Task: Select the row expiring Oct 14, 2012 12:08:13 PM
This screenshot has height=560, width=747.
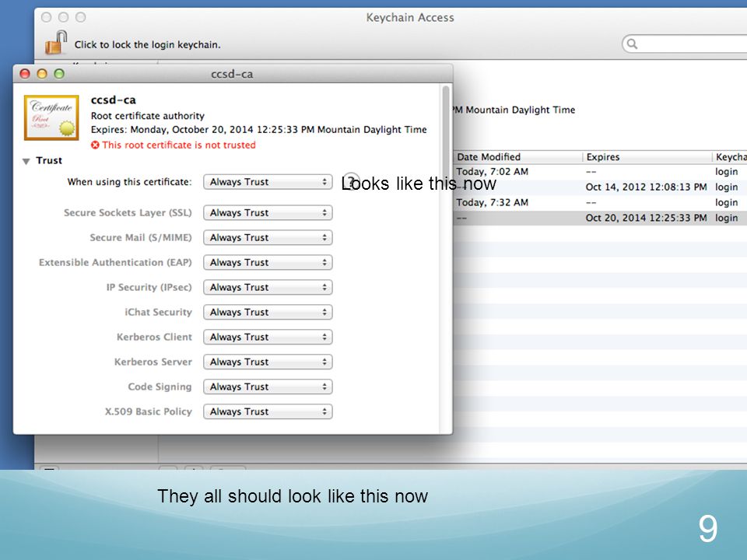Action: pyautogui.click(x=600, y=187)
